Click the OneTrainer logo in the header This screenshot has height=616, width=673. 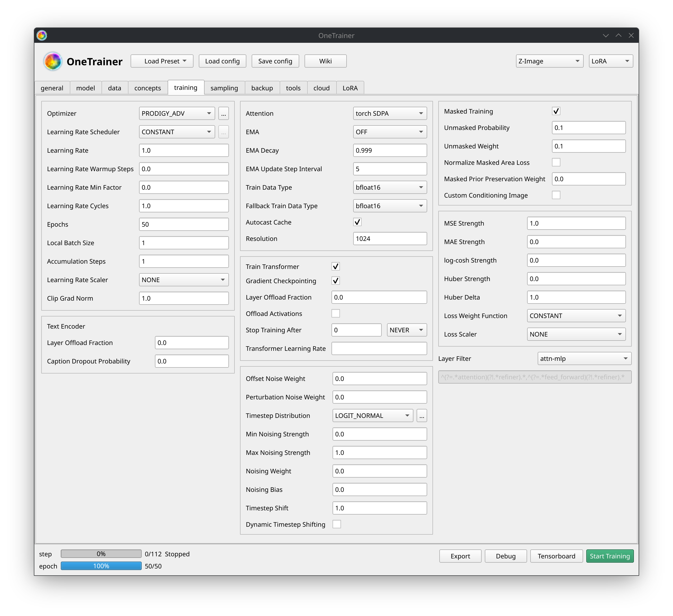click(x=53, y=61)
